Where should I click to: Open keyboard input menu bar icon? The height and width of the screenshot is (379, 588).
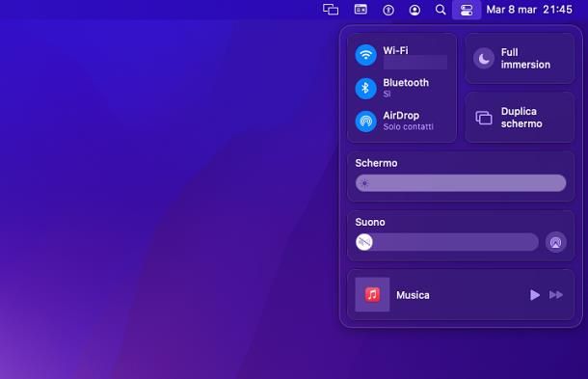(361, 10)
